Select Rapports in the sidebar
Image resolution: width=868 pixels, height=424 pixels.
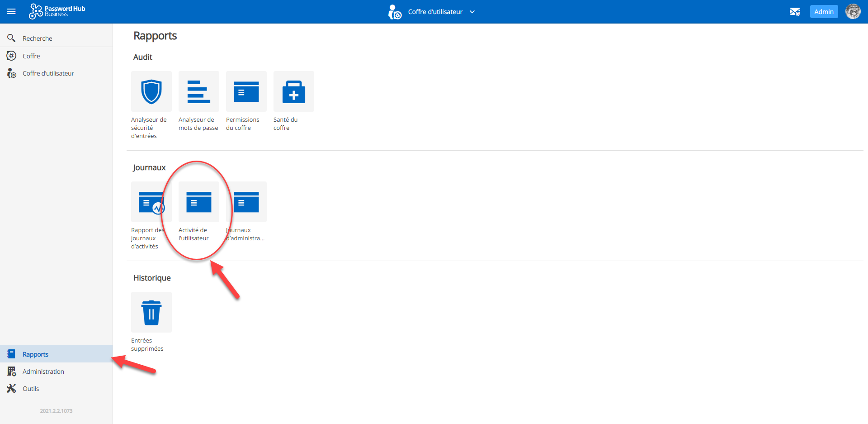pos(35,354)
